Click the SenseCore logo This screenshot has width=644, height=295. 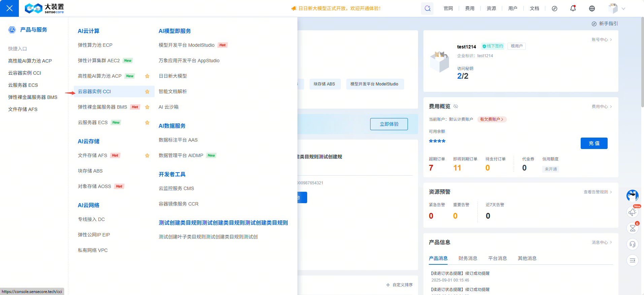coord(44,8)
